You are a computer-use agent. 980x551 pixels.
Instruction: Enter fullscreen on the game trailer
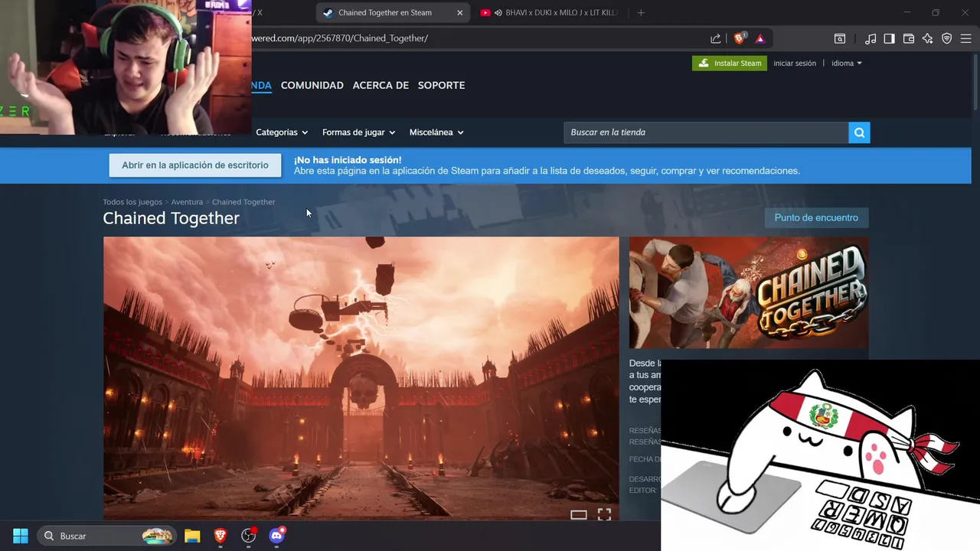pos(604,515)
